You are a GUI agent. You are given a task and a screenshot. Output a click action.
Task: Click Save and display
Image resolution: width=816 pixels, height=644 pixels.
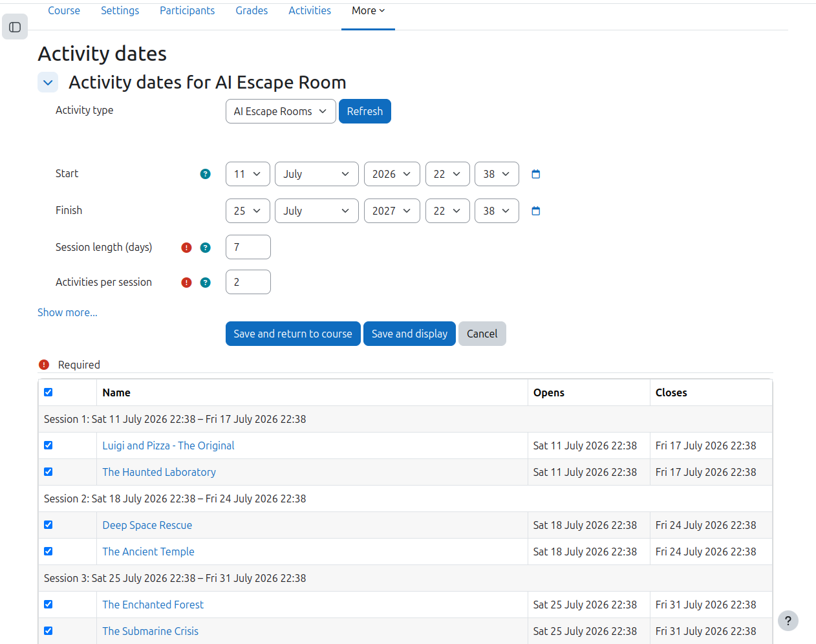409,334
